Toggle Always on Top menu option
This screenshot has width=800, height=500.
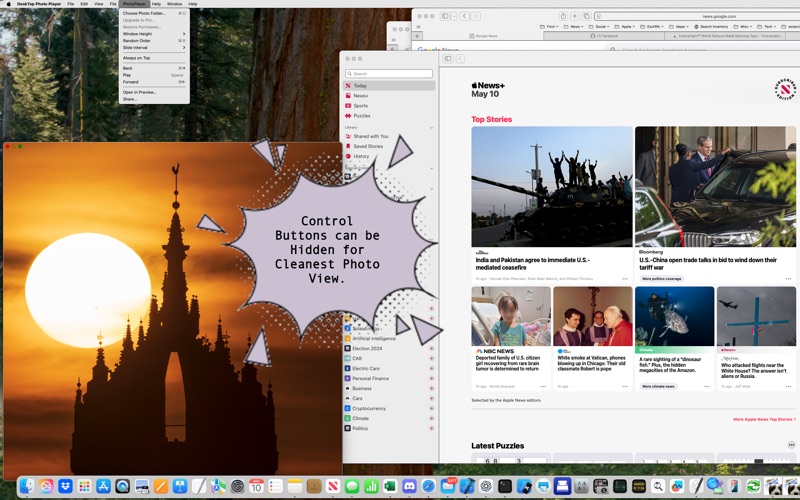pos(154,58)
